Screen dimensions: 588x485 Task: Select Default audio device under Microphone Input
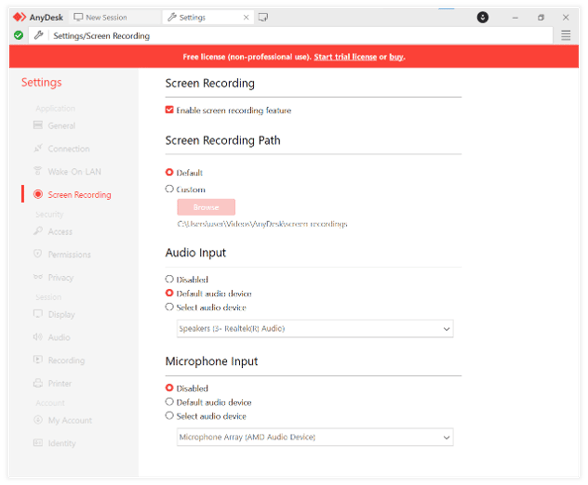[170, 402]
